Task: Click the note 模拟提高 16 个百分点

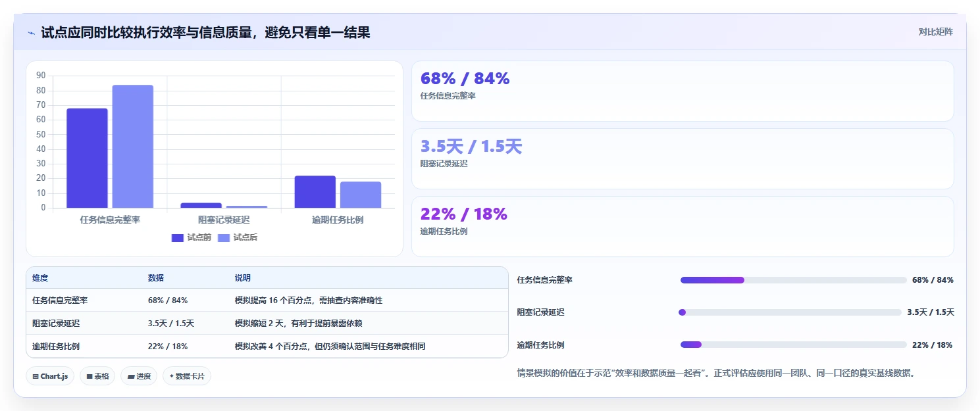Action: 309,300
